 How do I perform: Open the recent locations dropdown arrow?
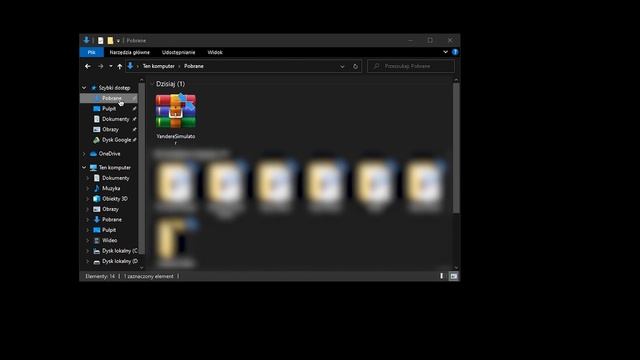point(111,66)
